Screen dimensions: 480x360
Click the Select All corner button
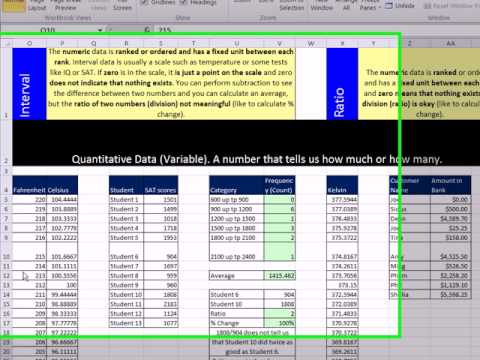tap(6, 43)
